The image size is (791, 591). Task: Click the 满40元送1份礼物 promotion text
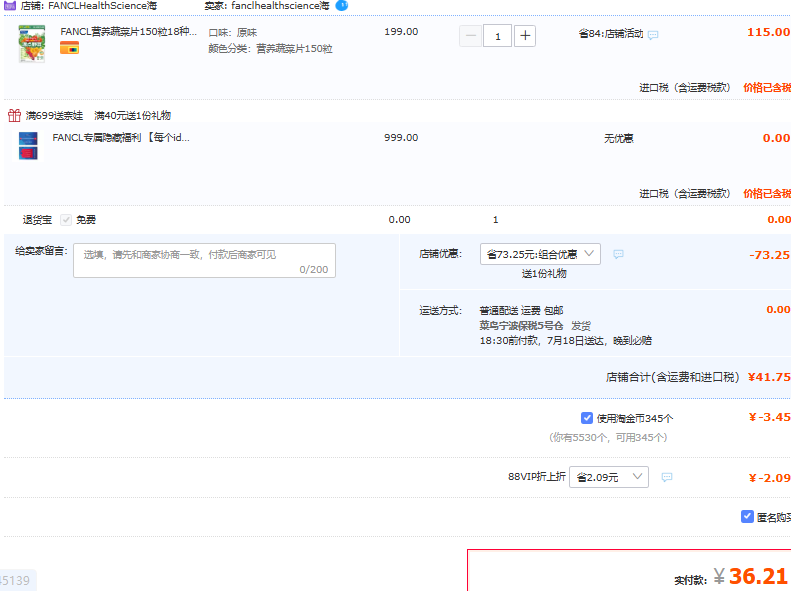(133, 115)
